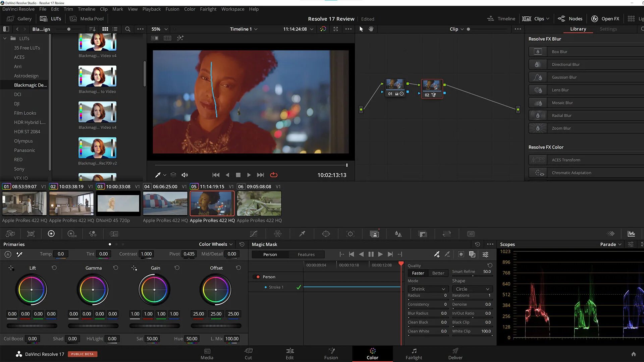The image size is (644, 362).
Task: Open the Gallery panel
Action: point(19,19)
